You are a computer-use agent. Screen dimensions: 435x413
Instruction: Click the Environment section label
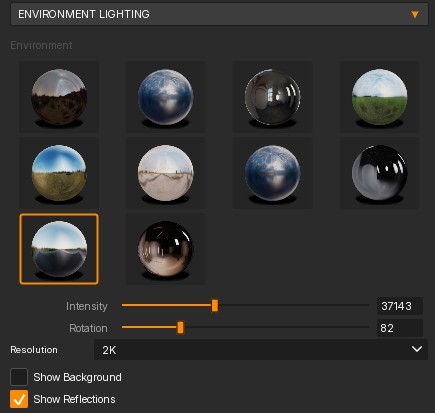tap(41, 45)
